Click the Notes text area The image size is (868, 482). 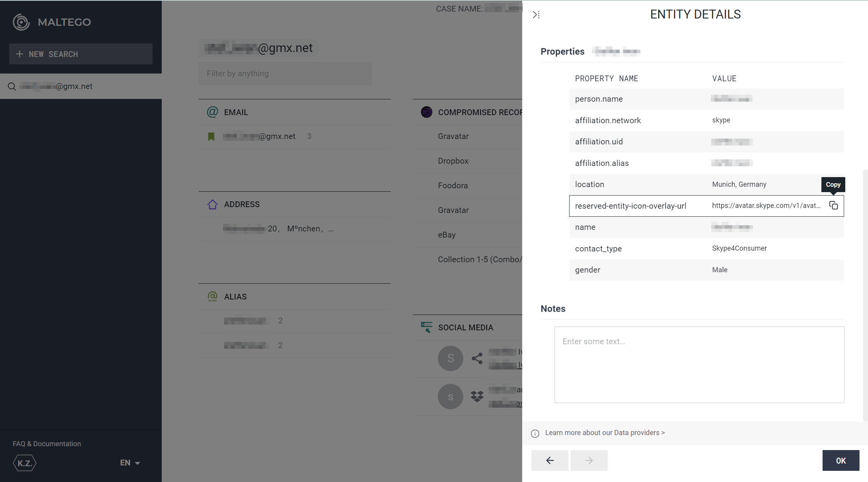click(x=699, y=365)
